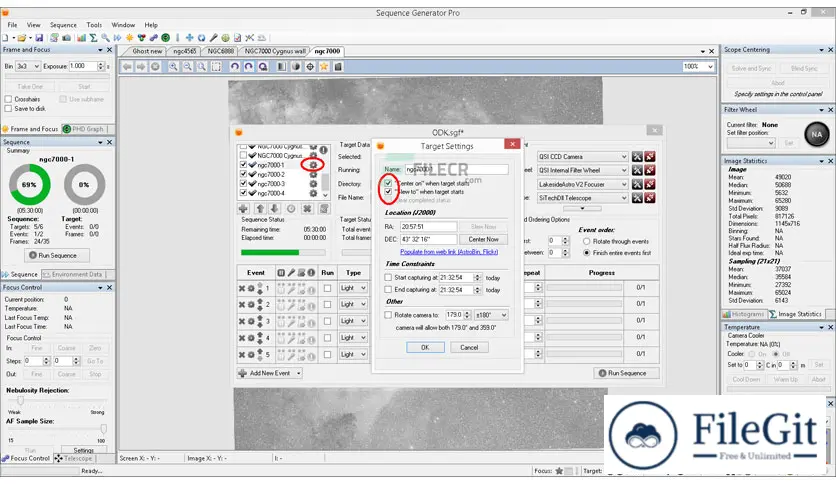Move target up with up arrow icon
Screen dimensions: 836x484
click(x=260, y=208)
